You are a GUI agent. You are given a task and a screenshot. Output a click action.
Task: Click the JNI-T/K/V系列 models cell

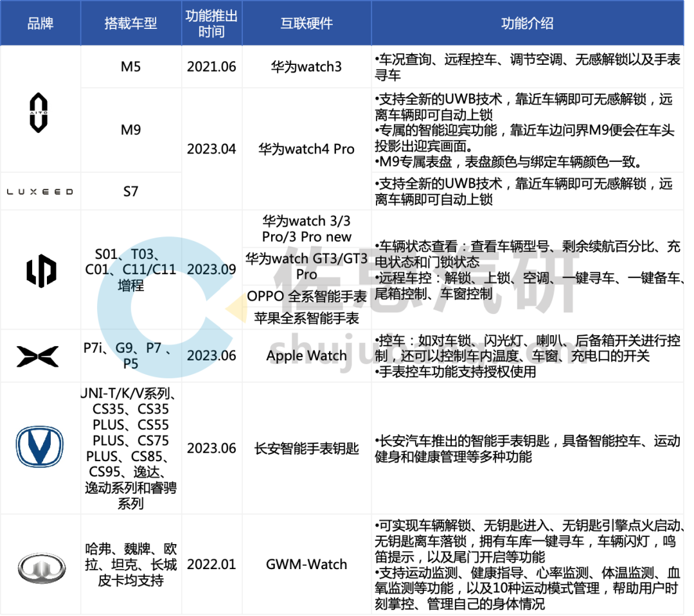click(x=131, y=448)
